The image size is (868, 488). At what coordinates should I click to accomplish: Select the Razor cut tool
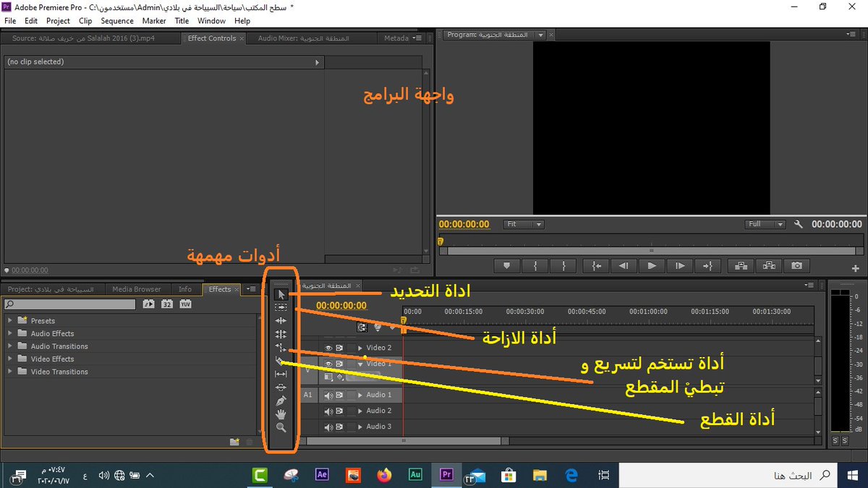[281, 360]
